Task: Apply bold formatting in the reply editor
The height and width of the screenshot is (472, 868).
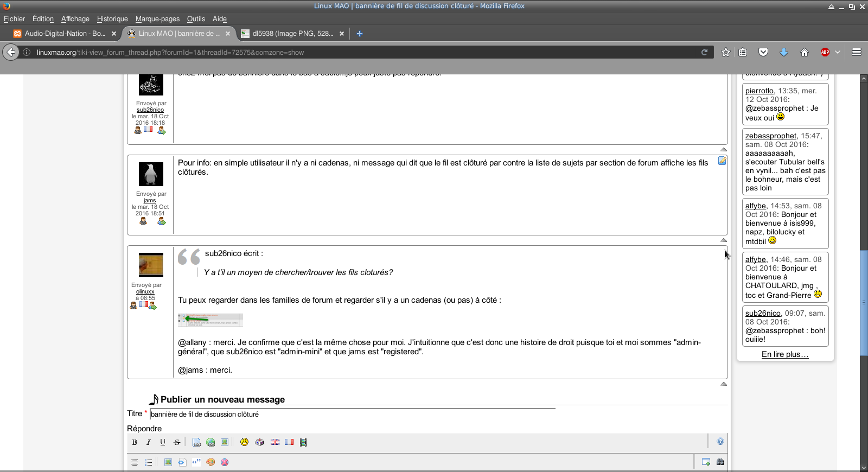Action: tap(135, 442)
